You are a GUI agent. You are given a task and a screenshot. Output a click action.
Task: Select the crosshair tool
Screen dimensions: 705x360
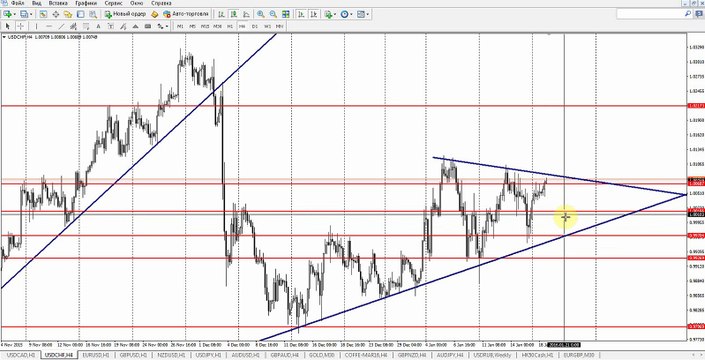coord(21,27)
